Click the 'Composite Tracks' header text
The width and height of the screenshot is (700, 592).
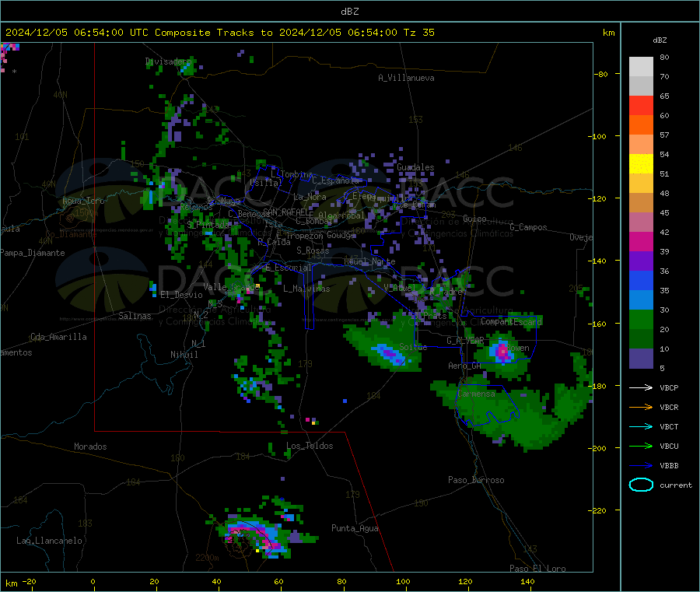(x=204, y=33)
